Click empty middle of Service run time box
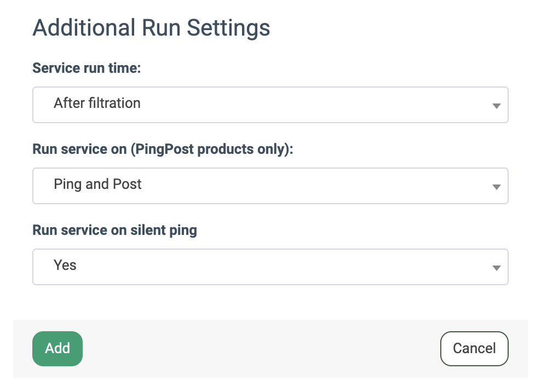Screen dimensions: 541x392 [x=307, y=105]
